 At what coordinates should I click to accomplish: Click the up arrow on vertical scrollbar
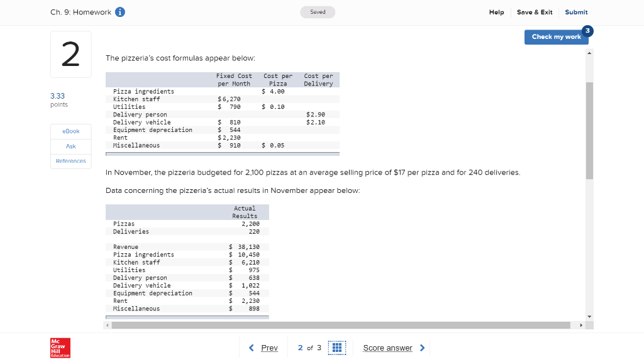(x=589, y=53)
